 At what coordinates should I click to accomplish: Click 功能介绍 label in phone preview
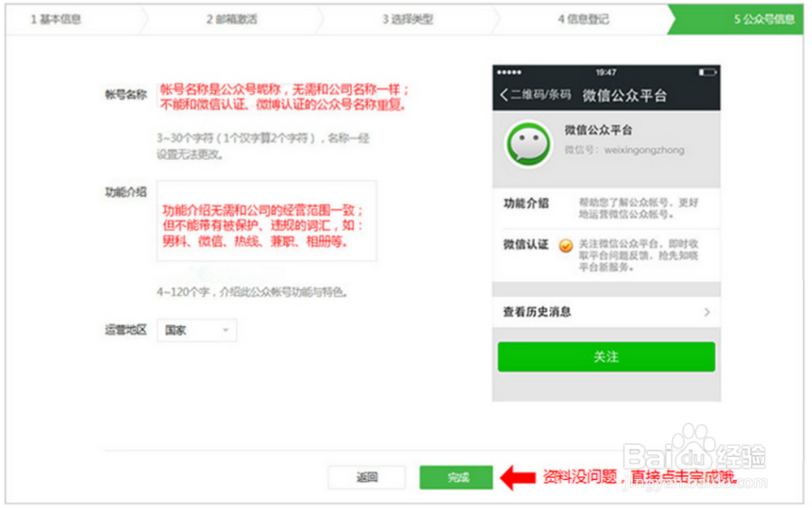tap(525, 204)
